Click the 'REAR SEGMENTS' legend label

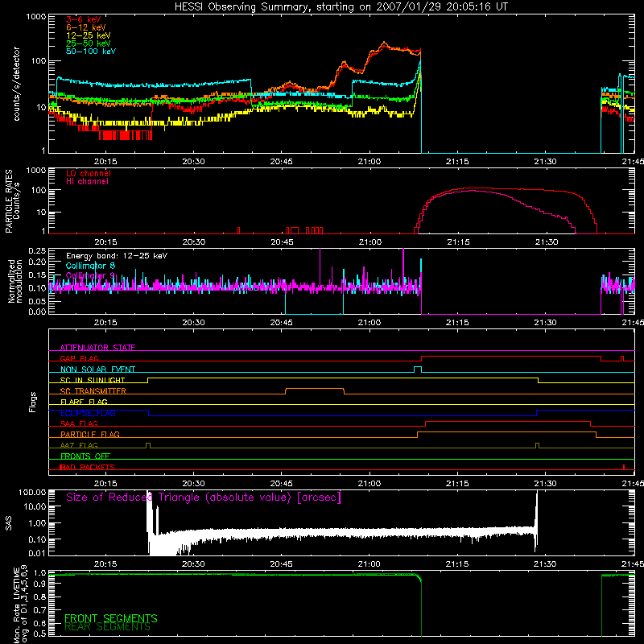click(x=108, y=627)
